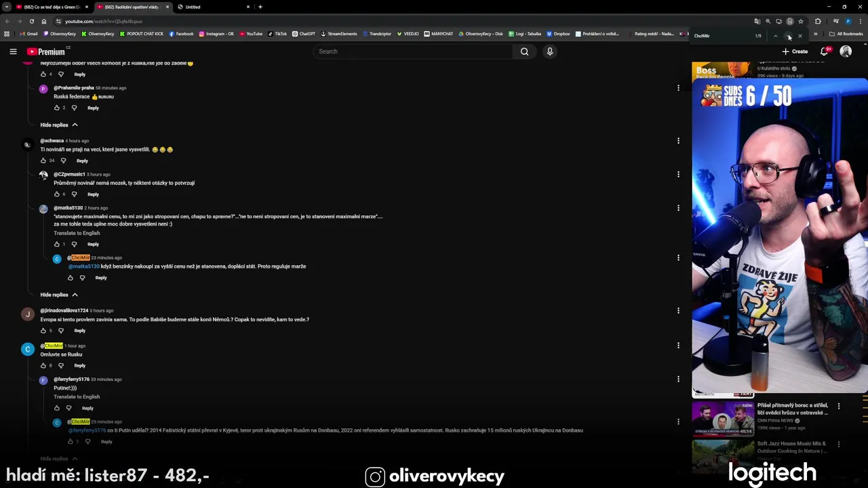Start voice search with microphone icon

[550, 52]
